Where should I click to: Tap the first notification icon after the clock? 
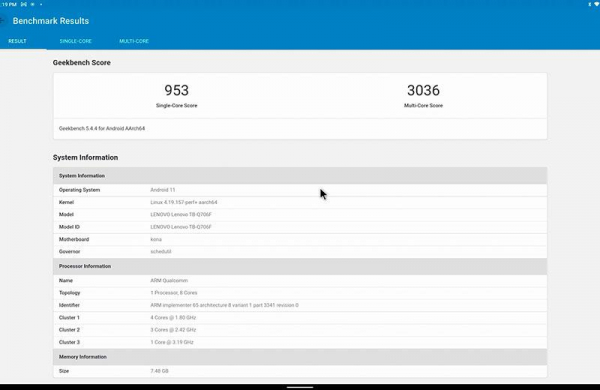[x=24, y=4]
